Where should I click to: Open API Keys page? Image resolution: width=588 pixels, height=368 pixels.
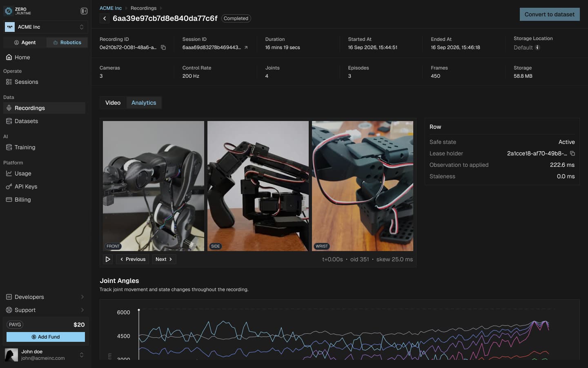coord(44,186)
